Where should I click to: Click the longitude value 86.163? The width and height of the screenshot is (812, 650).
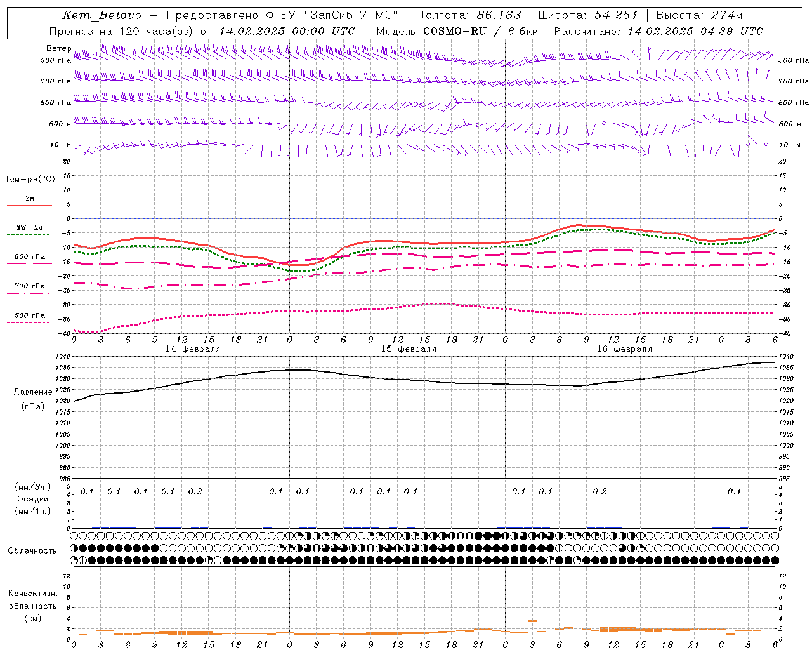tap(499, 15)
